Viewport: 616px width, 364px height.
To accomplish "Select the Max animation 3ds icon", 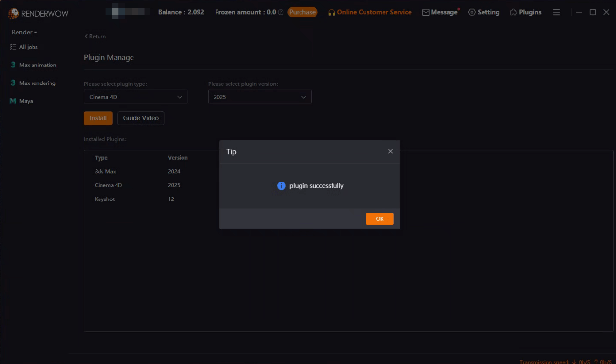I will 12,65.
